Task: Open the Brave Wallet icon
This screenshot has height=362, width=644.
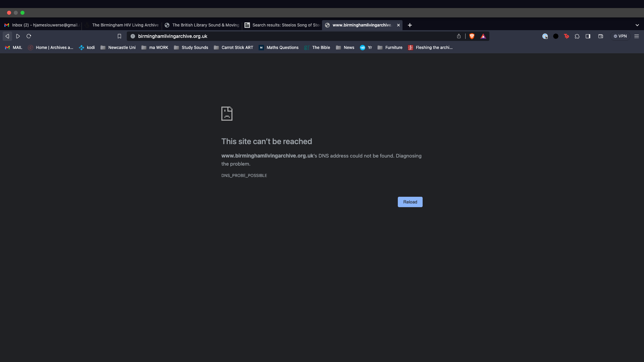Action: click(600, 36)
